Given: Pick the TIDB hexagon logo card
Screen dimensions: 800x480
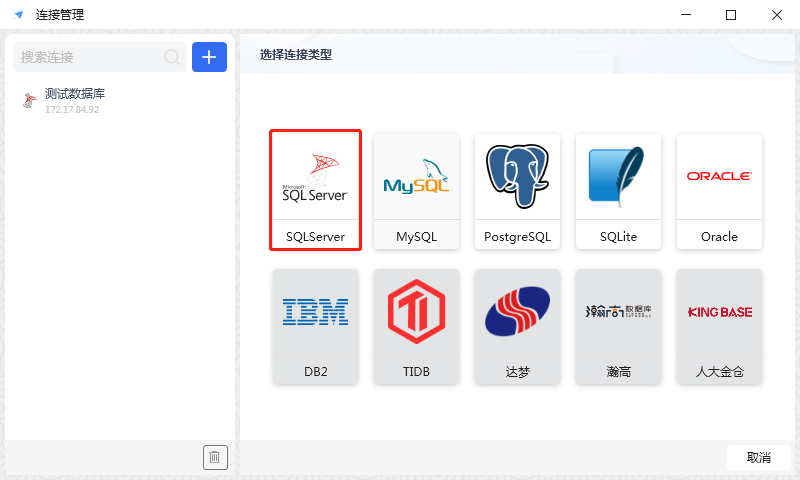Looking at the screenshot, I should 416,326.
